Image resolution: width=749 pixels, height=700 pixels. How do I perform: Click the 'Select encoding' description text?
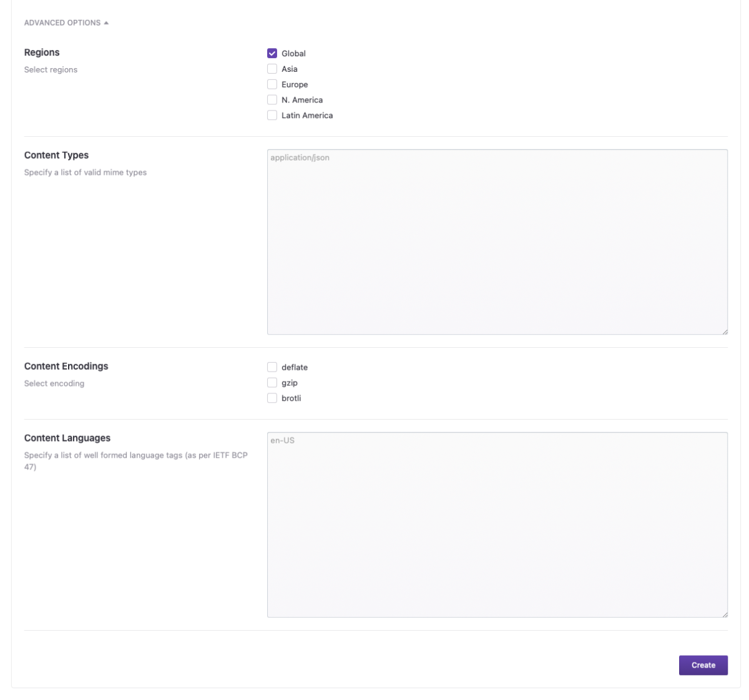coord(54,383)
